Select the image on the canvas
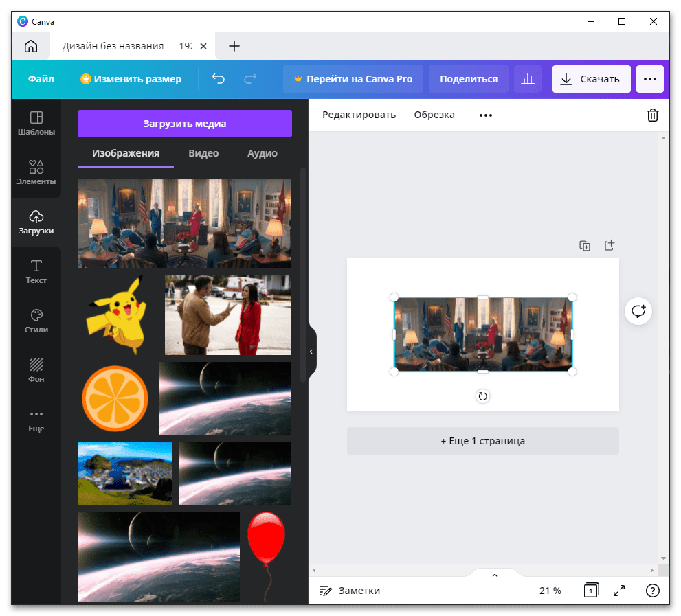Viewport: 681px width, 616px height. 483,334
